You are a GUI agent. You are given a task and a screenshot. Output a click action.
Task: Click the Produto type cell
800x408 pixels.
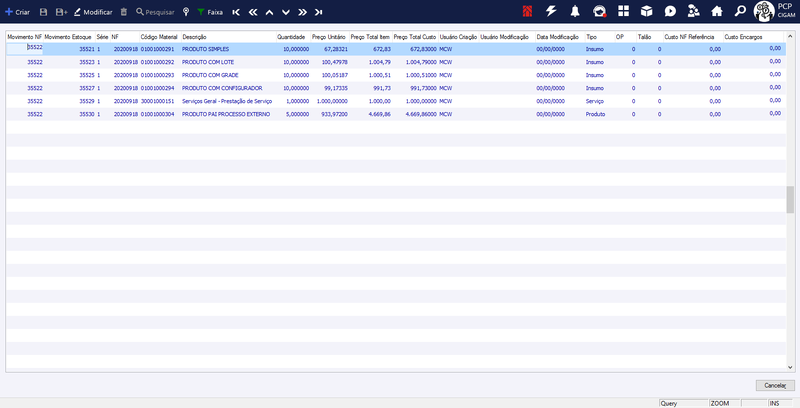(595, 114)
